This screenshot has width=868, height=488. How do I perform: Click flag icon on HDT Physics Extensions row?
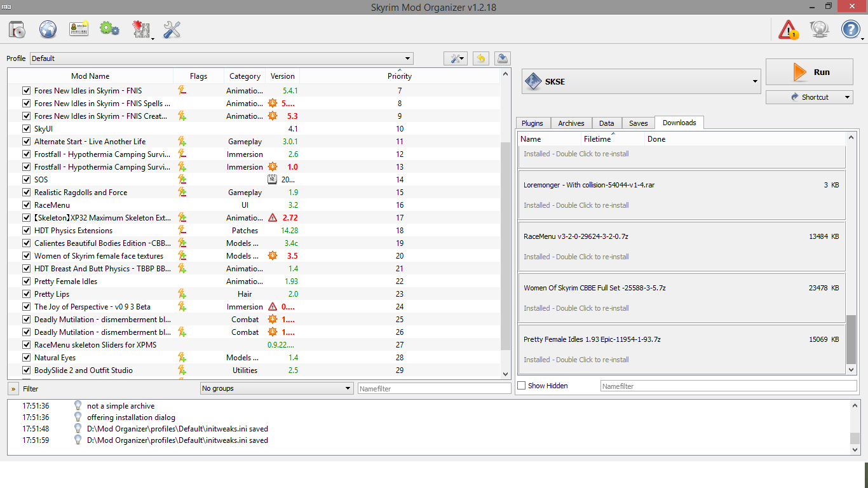point(182,231)
